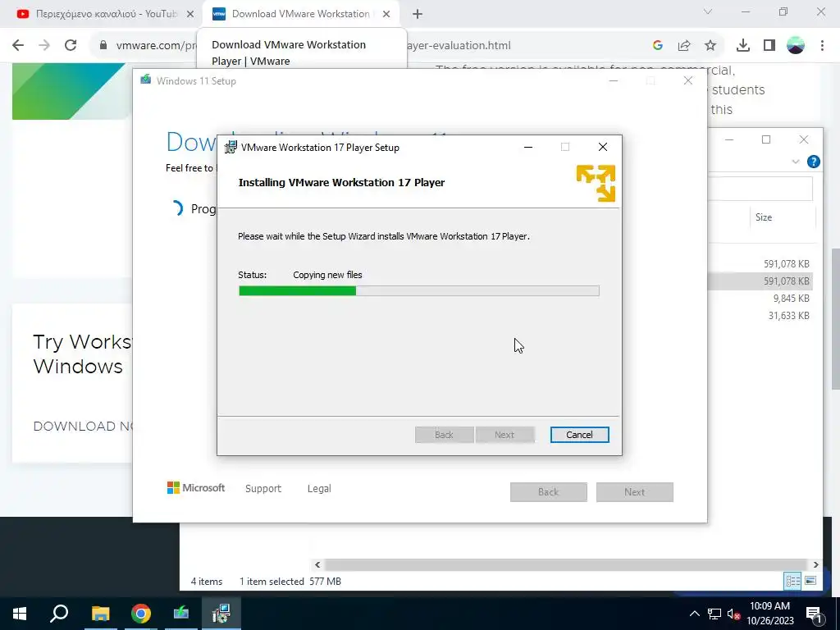Screen dimensions: 840x630
Task: Click the VMware setup title bar installer icon
Action: pos(231,148)
